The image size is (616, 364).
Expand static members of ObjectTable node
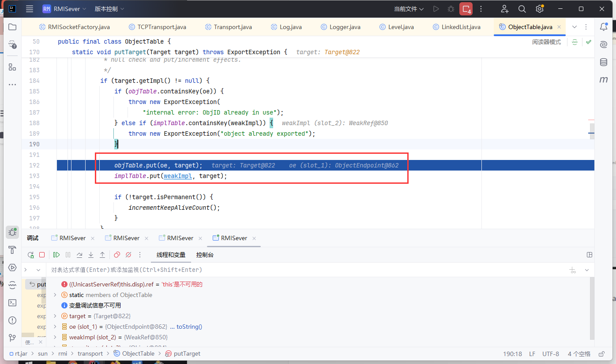click(55, 295)
